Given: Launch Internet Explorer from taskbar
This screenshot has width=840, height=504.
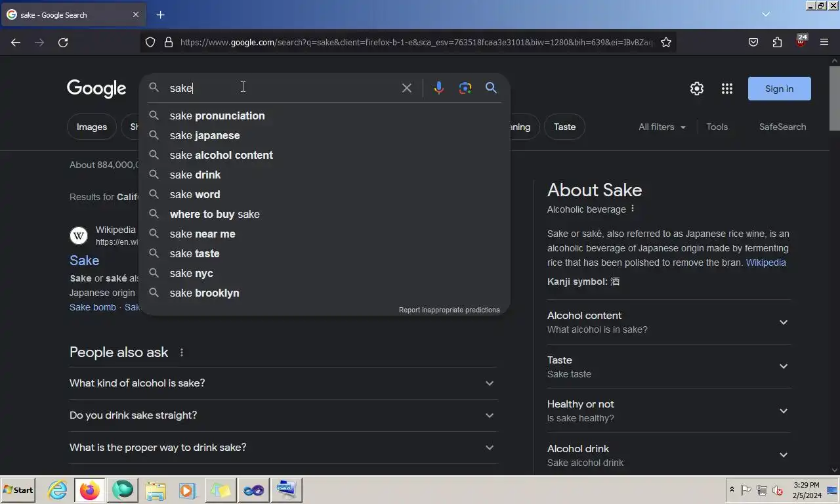Looking at the screenshot, I should click(58, 490).
